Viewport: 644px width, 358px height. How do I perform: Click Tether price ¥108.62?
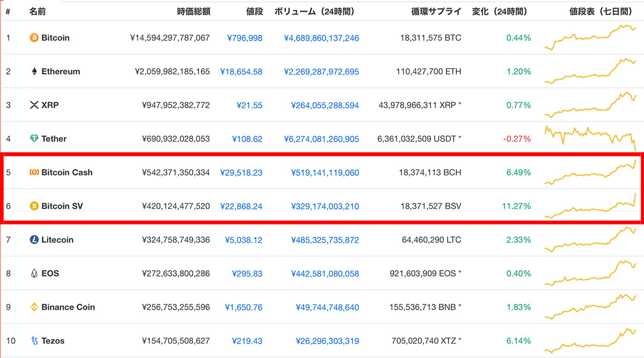(x=247, y=139)
